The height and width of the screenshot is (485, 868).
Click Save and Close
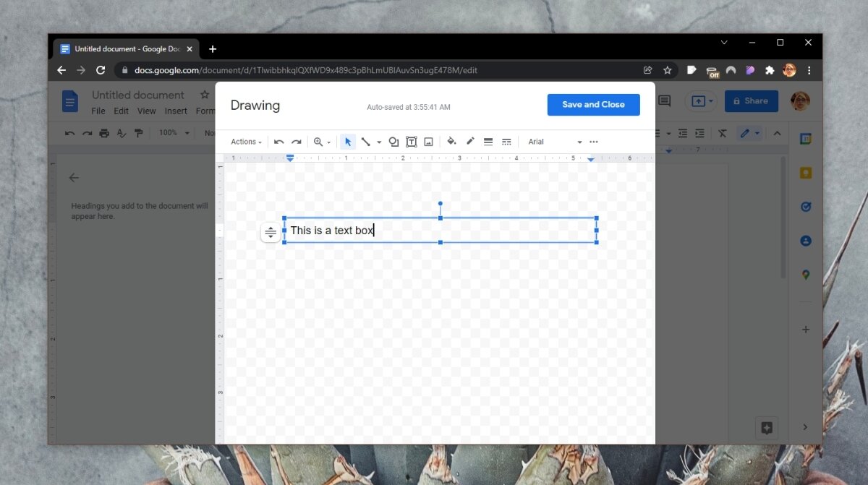click(x=593, y=104)
